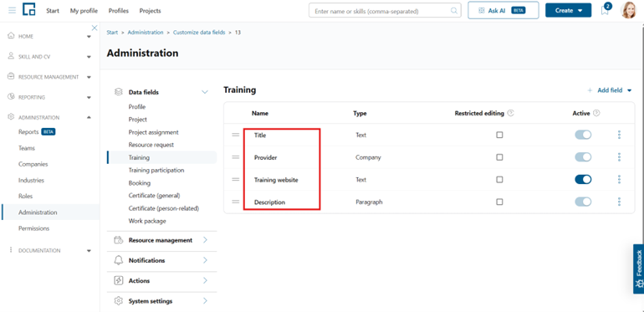Click drag handle of Provider row
Image resolution: width=644 pixels, height=312 pixels.
(x=236, y=157)
